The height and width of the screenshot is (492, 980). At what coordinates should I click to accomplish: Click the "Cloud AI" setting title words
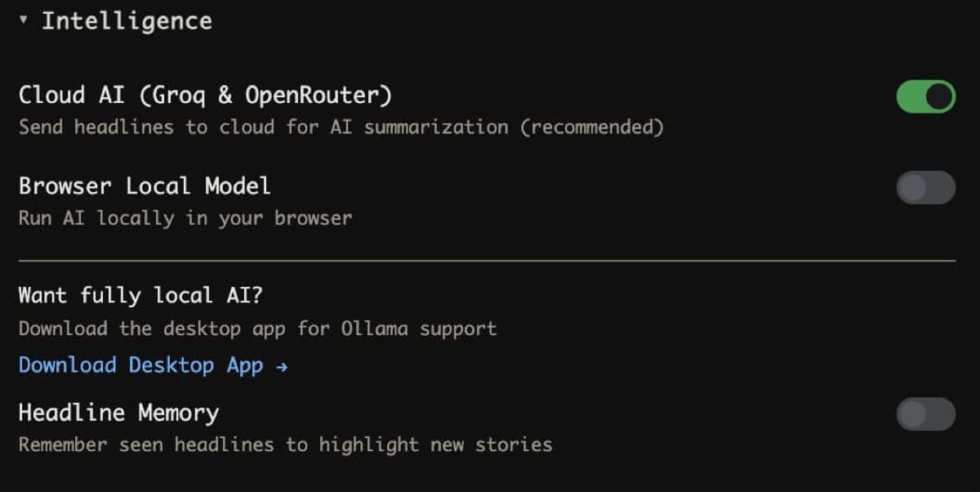pos(71,96)
